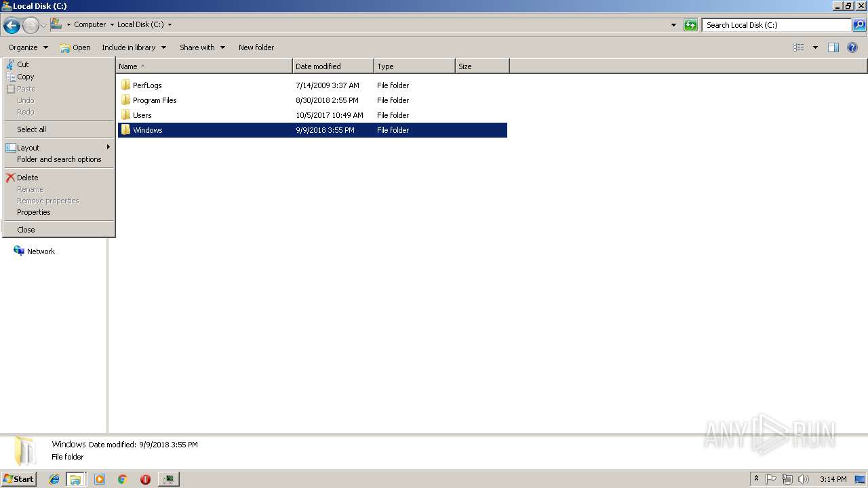Launch Internet Explorer from taskbar

(54, 479)
